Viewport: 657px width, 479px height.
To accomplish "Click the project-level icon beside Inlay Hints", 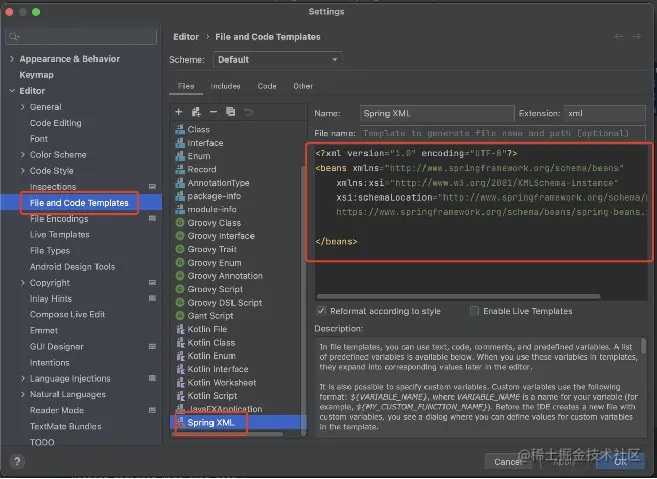I will click(152, 298).
